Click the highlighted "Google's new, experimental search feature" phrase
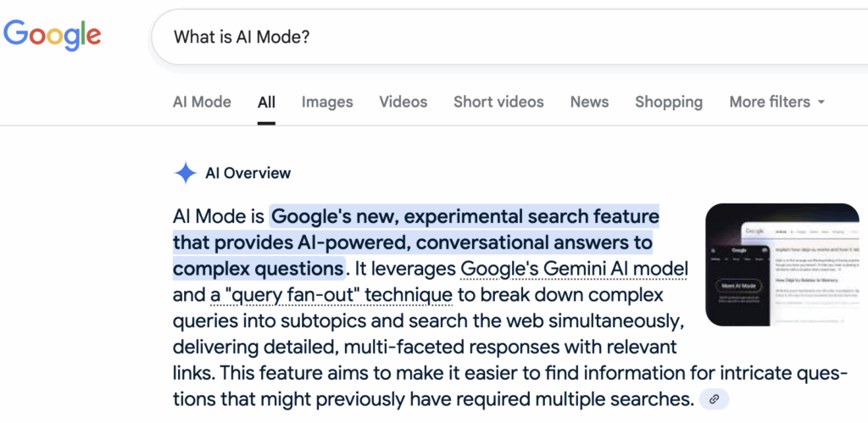 pyautogui.click(x=465, y=216)
